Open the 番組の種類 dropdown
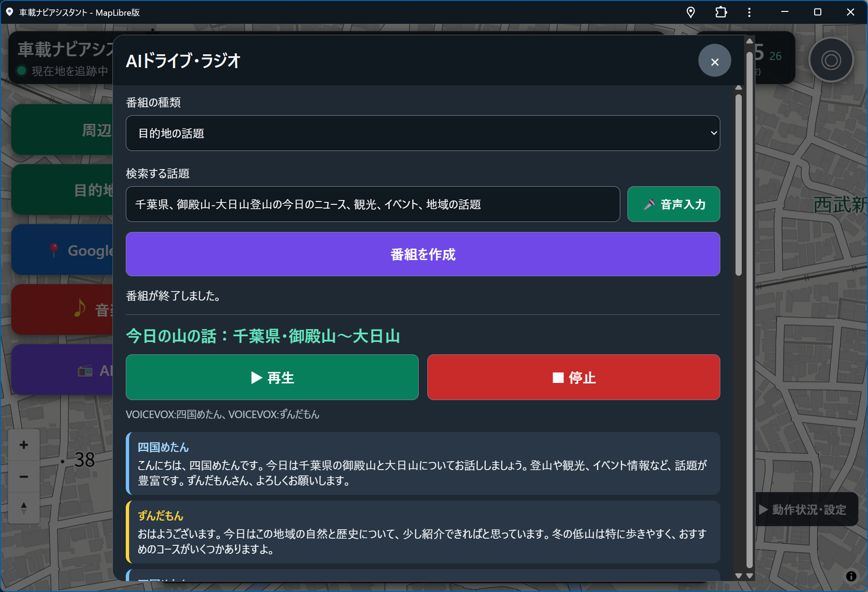Viewport: 868px width, 592px height. click(423, 133)
